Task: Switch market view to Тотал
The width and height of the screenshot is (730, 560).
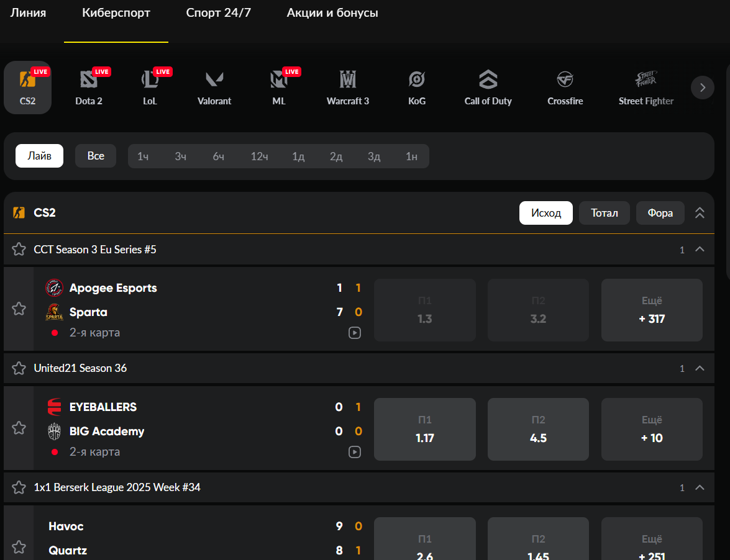Action: [604, 213]
